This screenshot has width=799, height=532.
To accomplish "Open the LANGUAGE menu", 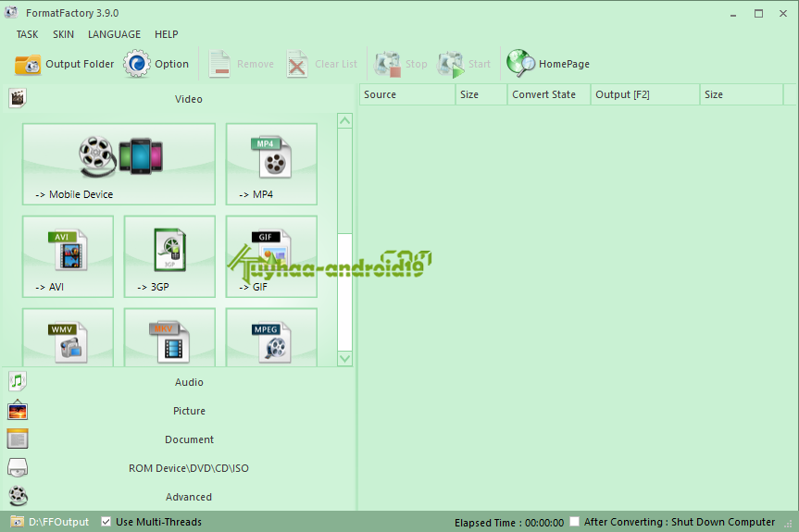I will 114,34.
